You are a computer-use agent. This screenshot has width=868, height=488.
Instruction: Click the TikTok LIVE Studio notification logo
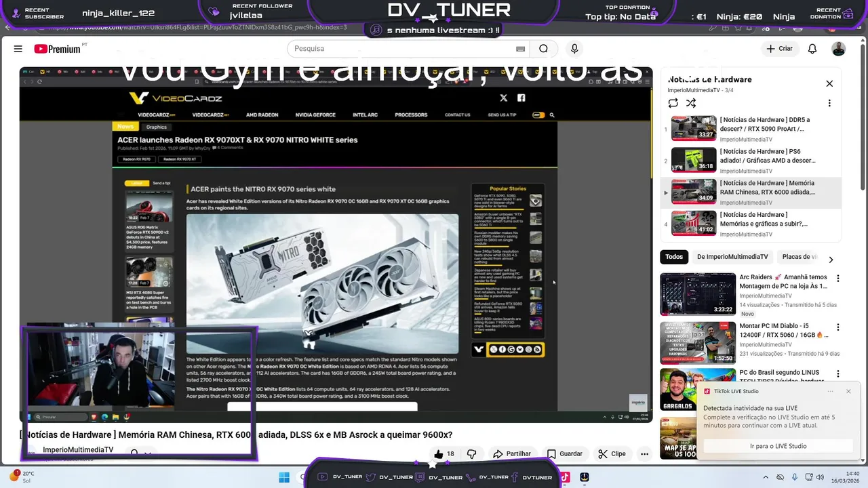707,391
